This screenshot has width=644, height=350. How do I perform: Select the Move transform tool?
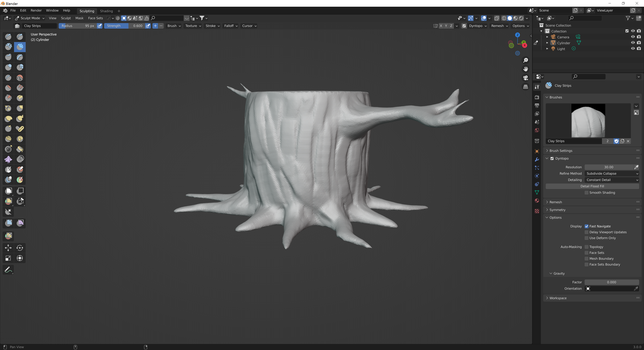coord(8,248)
